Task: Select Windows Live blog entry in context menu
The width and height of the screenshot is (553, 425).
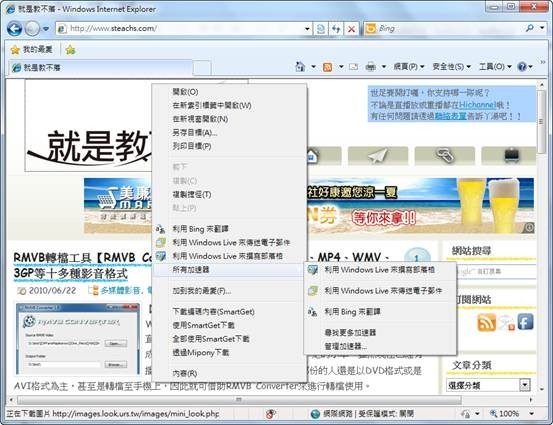Action: pyautogui.click(x=229, y=256)
